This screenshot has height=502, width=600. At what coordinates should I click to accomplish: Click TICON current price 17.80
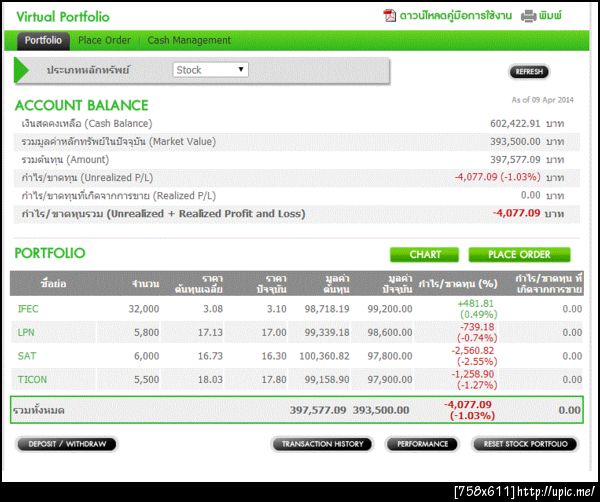[274, 380]
